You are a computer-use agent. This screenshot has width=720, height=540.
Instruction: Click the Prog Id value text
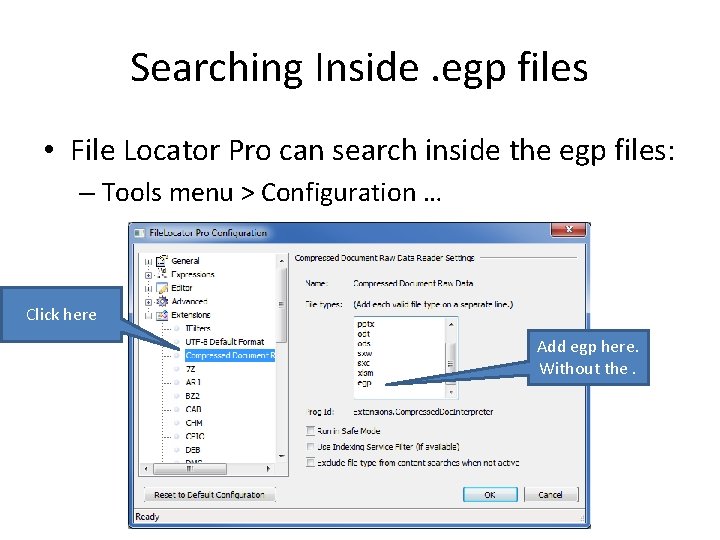[x=423, y=412]
